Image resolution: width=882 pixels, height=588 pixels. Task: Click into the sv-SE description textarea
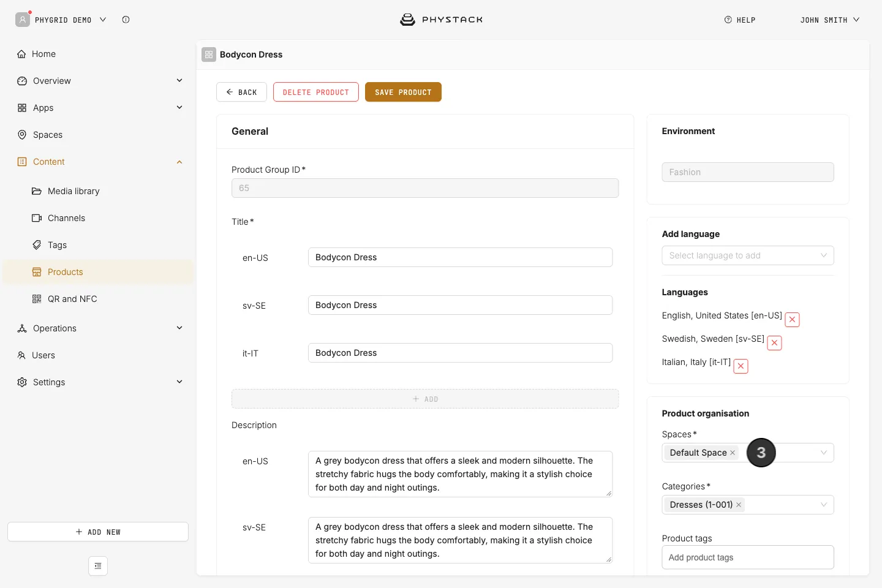460,540
